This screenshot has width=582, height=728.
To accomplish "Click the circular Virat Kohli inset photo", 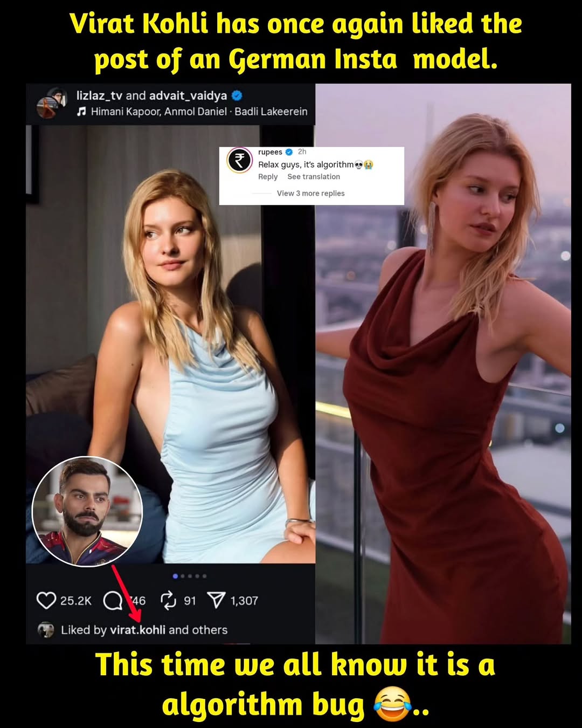I will point(87,511).
